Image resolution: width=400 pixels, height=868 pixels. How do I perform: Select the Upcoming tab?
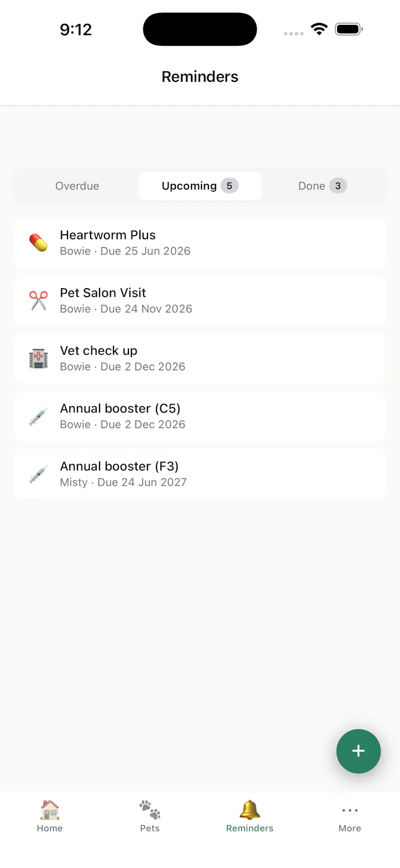pyautogui.click(x=200, y=186)
